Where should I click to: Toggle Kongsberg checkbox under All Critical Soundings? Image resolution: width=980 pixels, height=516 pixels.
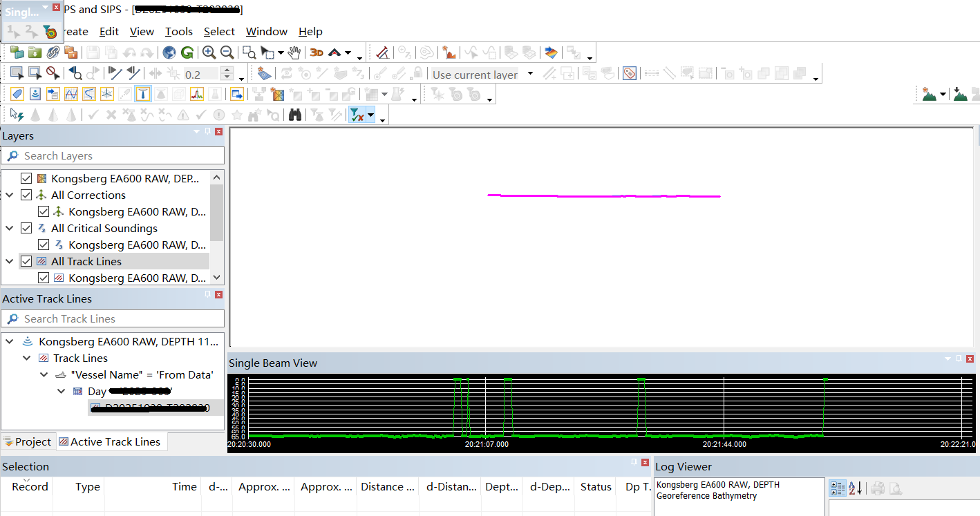(44, 245)
